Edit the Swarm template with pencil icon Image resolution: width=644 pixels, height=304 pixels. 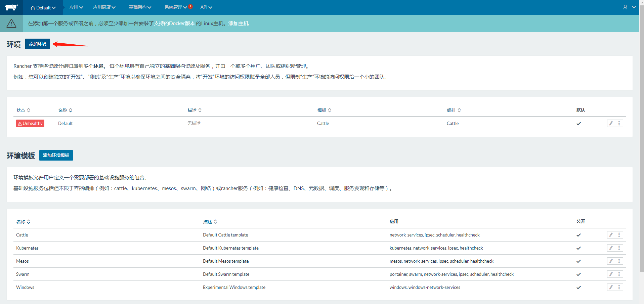[x=611, y=274]
